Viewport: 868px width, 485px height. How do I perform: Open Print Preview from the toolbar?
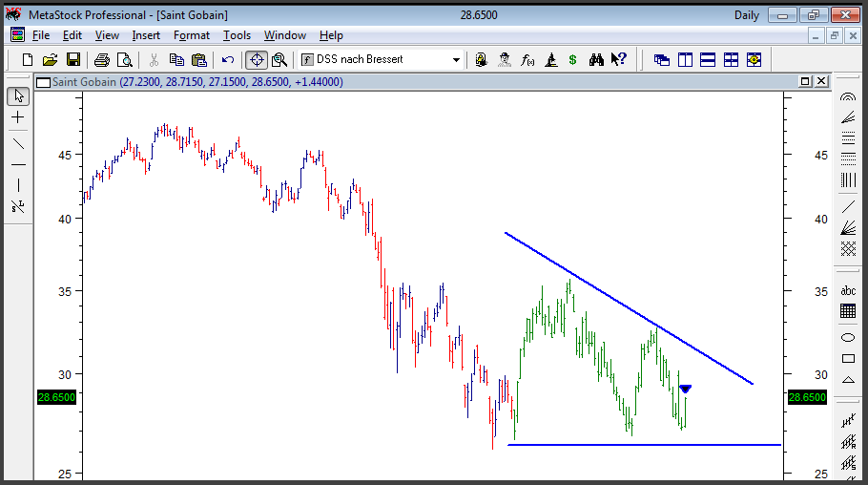[x=125, y=59]
